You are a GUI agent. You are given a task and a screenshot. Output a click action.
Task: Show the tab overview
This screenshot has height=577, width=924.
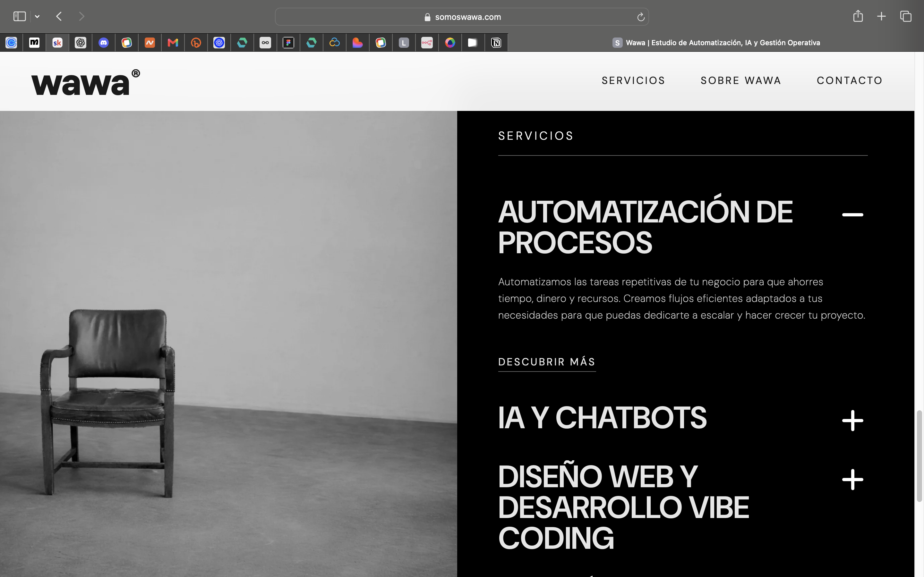[x=906, y=16]
